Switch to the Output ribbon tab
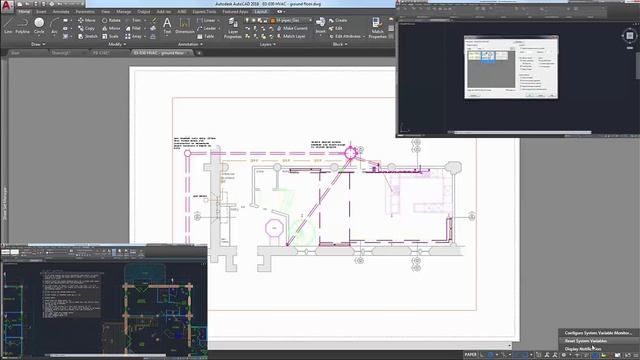The height and width of the screenshot is (360, 640). point(143,11)
